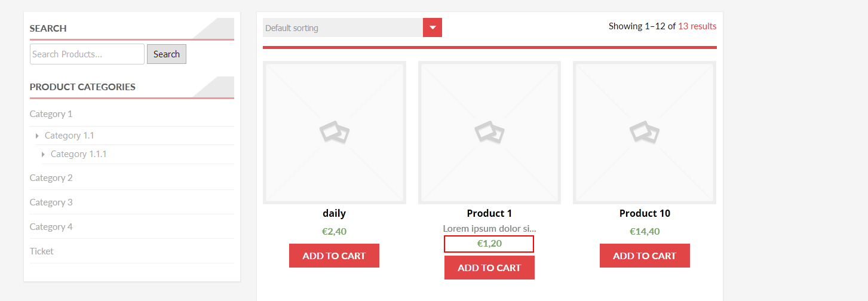
Task: Focus the Search Products input field
Action: [x=87, y=54]
